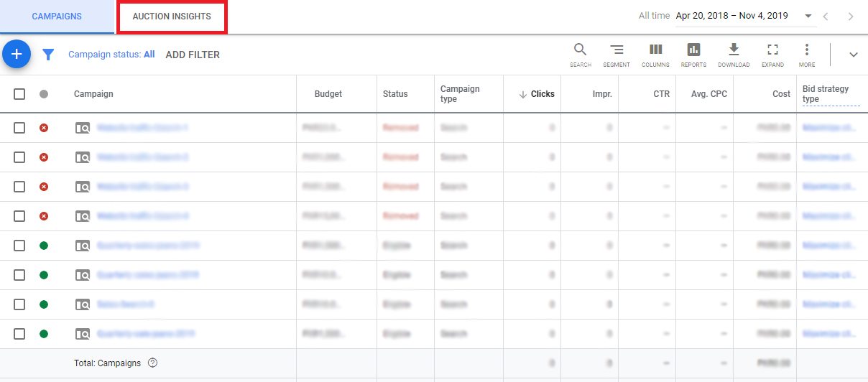Screen dimensions: 868x382
Task: Click the ADD FILTER button
Action: click(x=193, y=55)
